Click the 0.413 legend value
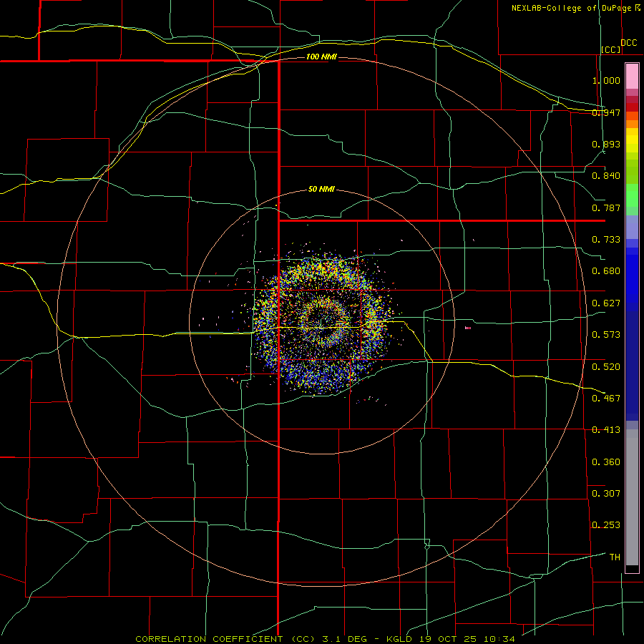Viewport: 644px width, 644px height. (x=606, y=430)
